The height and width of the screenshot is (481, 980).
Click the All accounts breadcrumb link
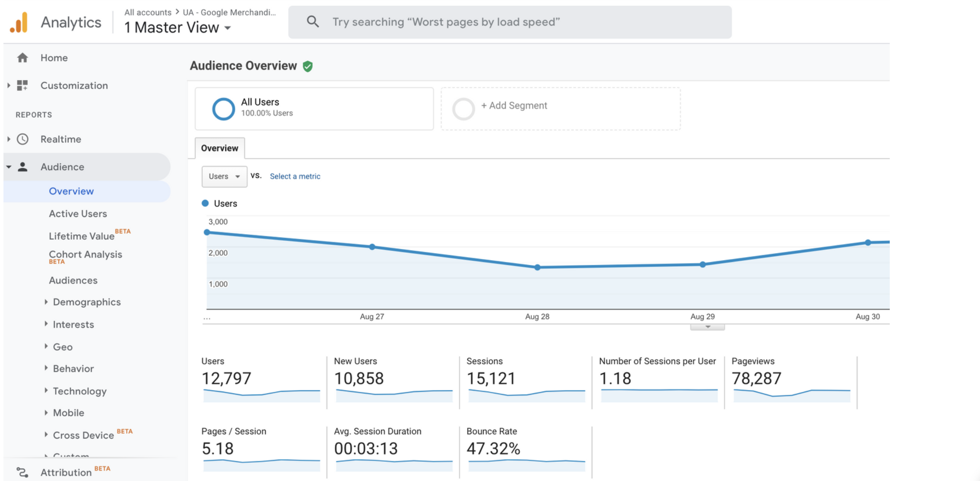click(148, 12)
